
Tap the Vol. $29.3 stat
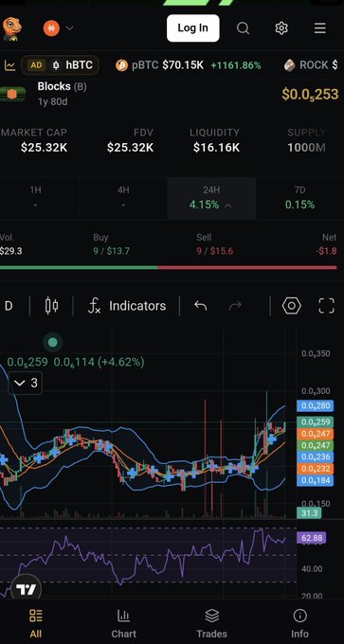pos(10,244)
